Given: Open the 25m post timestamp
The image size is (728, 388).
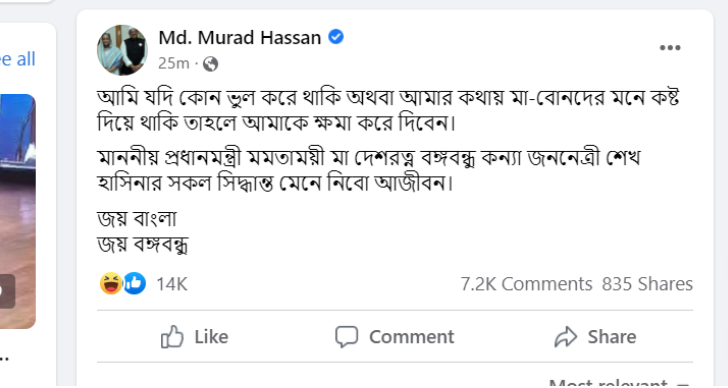Looking at the screenshot, I should click(x=174, y=63).
